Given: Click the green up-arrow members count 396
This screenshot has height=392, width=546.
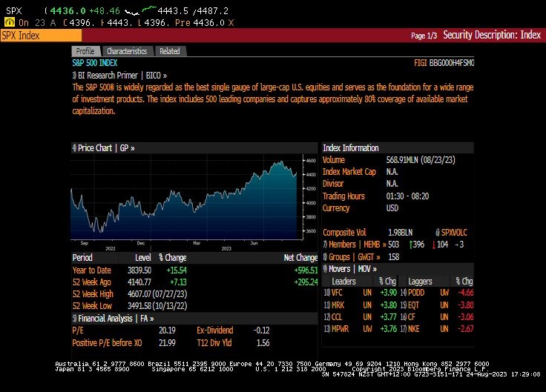Looking at the screenshot, I should click(x=416, y=245).
